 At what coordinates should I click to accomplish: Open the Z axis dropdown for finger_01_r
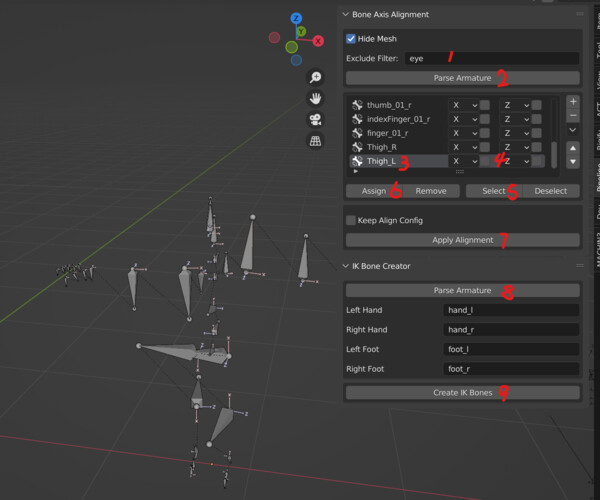pos(515,133)
